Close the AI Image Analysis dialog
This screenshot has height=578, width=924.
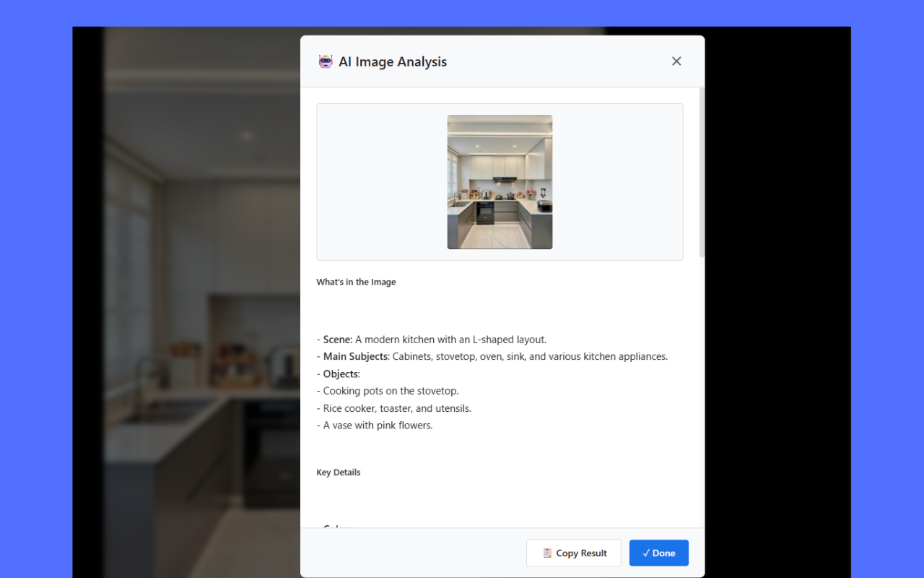pyautogui.click(x=676, y=61)
